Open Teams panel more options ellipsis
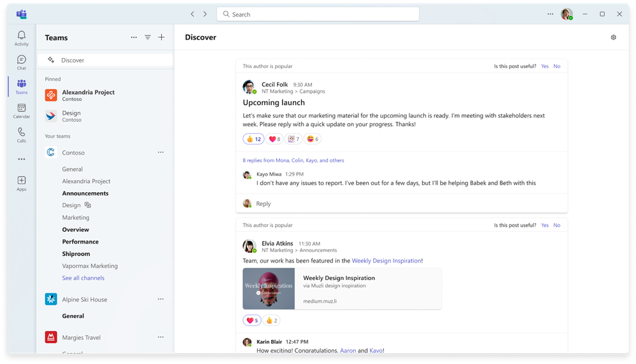Screen dimensions: 636x364 tap(134, 38)
